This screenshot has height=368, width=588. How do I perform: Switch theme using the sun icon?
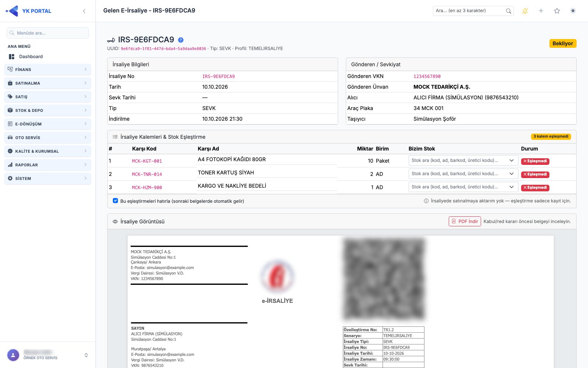coord(573,11)
